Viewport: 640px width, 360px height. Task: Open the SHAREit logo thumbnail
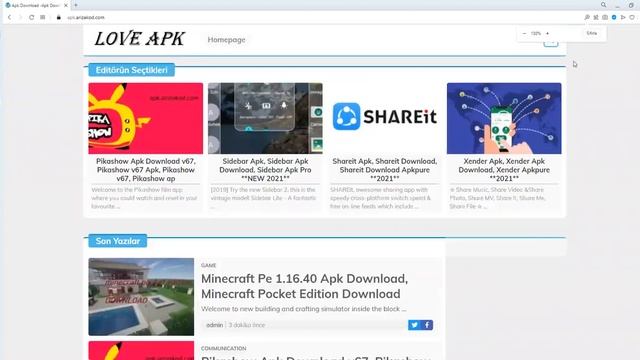pyautogui.click(x=384, y=117)
